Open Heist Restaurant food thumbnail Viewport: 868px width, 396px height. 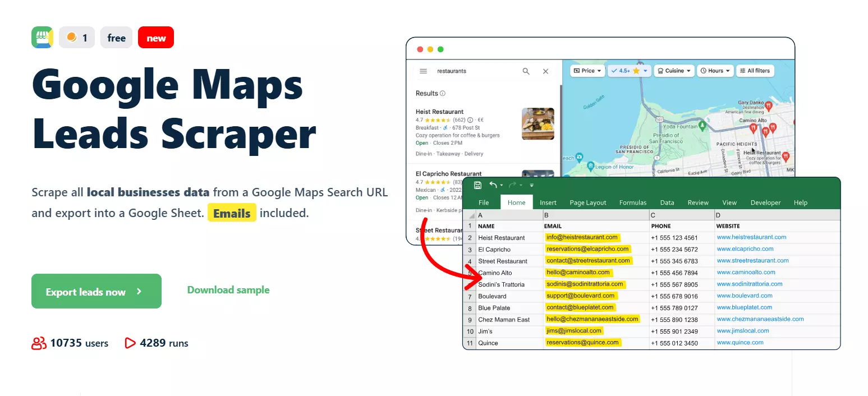(x=538, y=124)
